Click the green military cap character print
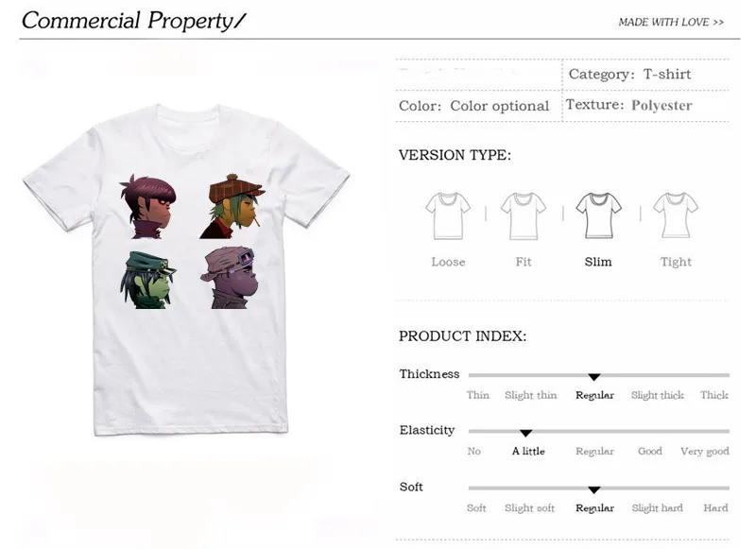Image resolution: width=756 pixels, height=549 pixels. point(147,280)
